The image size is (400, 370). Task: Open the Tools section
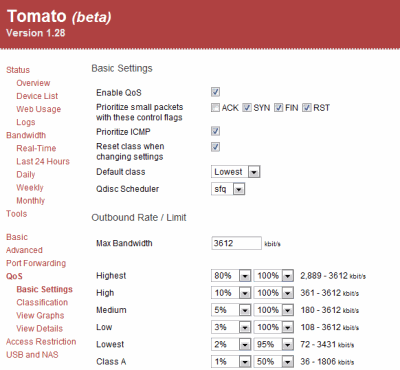click(17, 214)
